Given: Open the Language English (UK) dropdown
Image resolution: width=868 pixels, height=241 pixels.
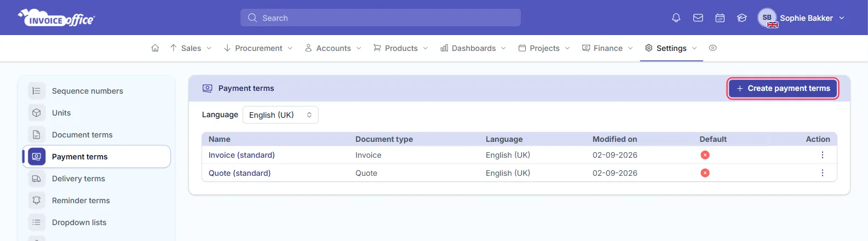Looking at the screenshot, I should 280,115.
